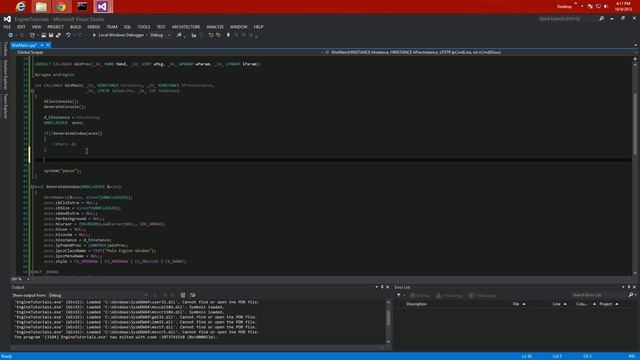Open the VIEW menu
The image size is (640, 360).
[x=36, y=27]
